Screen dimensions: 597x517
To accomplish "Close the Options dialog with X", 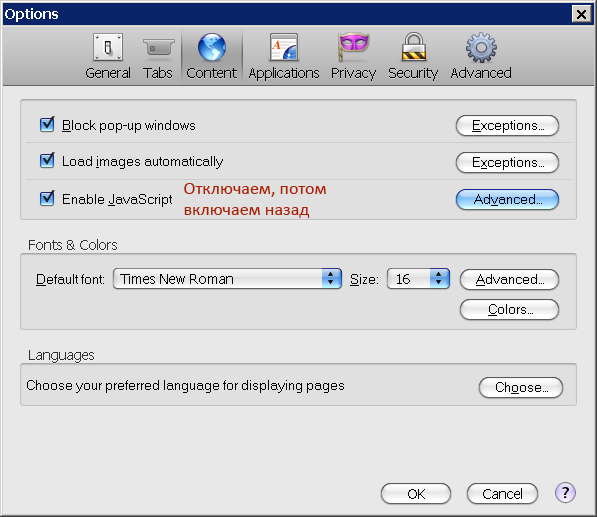I will (x=581, y=14).
